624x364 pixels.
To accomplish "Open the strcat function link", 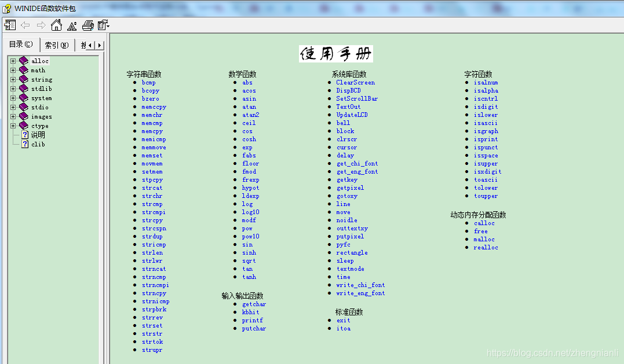I will point(152,188).
